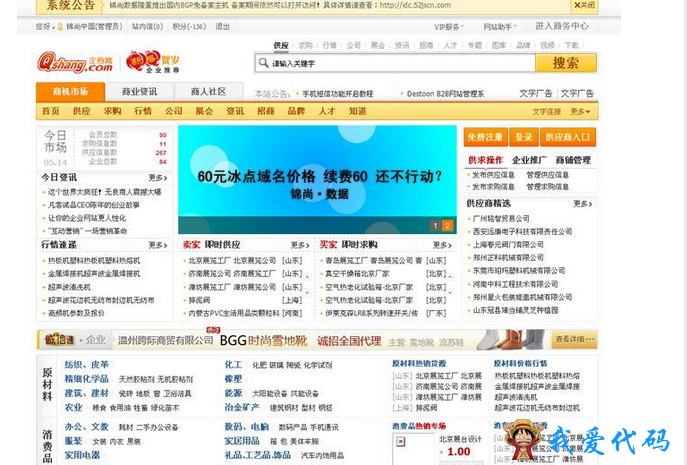
Task: Switch to the 商铺管理 tab
Action: pyautogui.click(x=573, y=160)
